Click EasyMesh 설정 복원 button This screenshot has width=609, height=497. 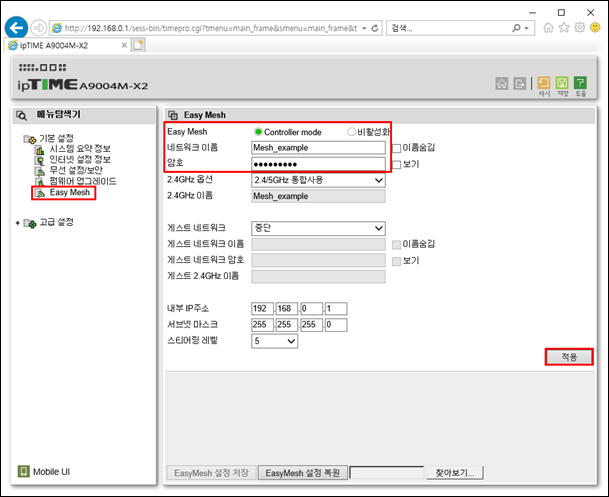point(303,473)
